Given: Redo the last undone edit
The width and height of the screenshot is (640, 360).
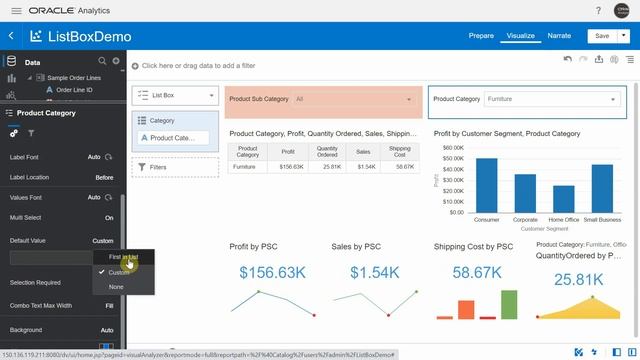Looking at the screenshot, I should pyautogui.click(x=583, y=59).
